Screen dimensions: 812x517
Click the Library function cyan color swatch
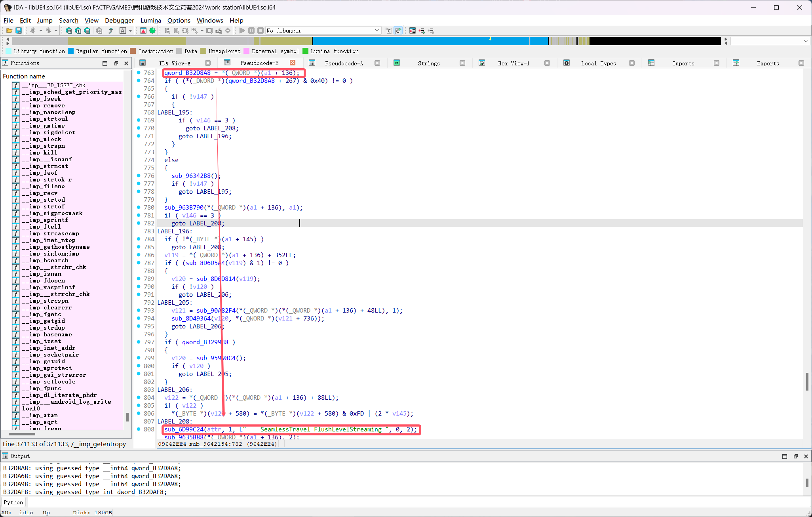click(x=8, y=51)
